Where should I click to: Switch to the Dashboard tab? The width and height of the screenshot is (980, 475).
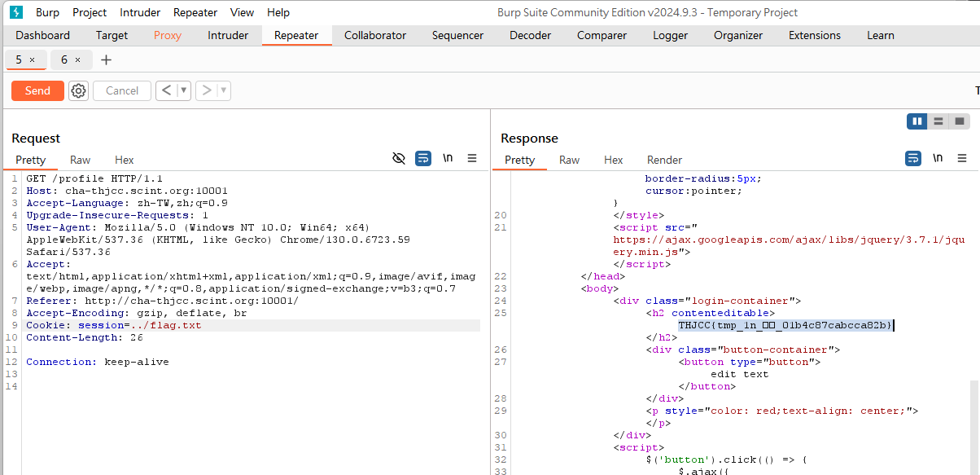(43, 35)
